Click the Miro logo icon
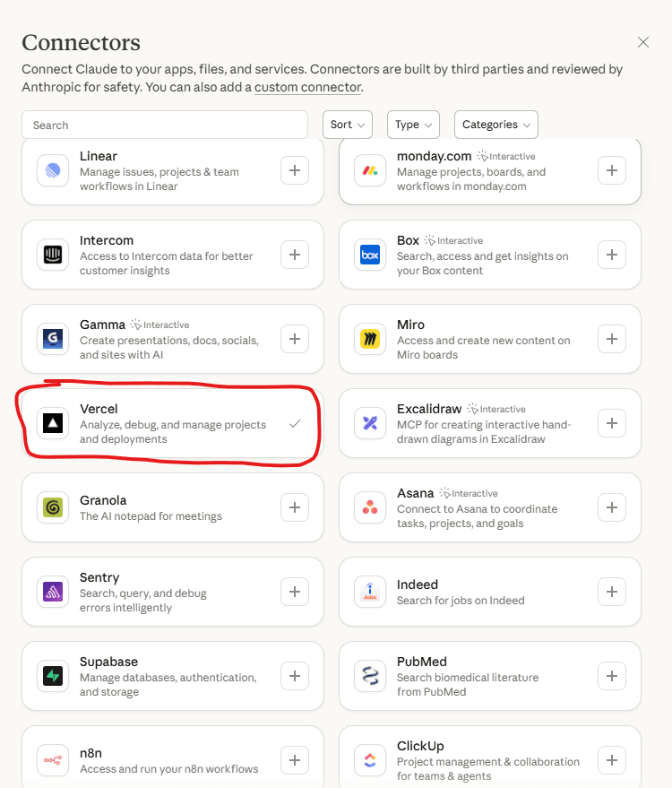The width and height of the screenshot is (672, 788). pos(370,339)
